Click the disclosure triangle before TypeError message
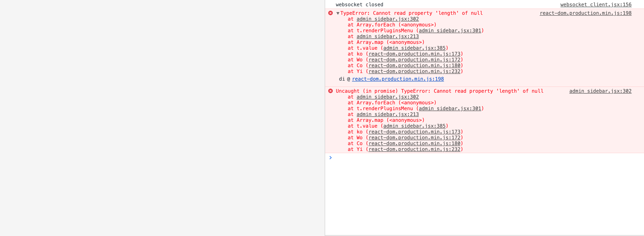Image resolution: width=644 pixels, height=236 pixels. (x=338, y=13)
